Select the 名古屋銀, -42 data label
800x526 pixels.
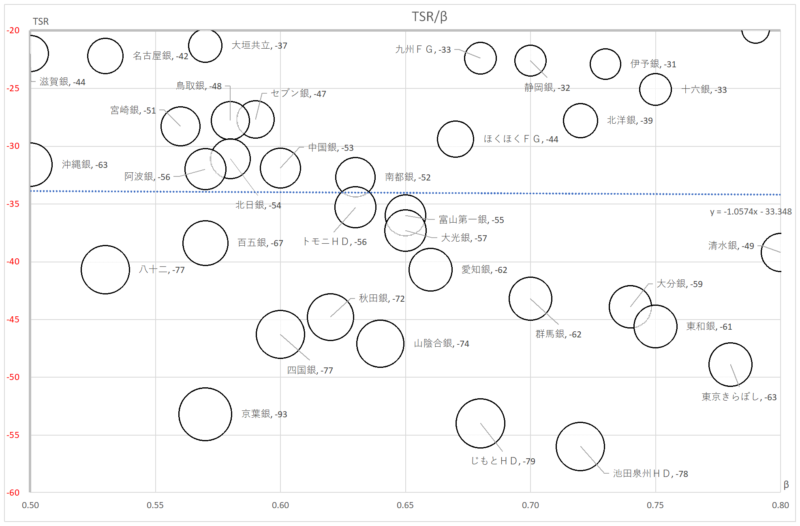161,56
